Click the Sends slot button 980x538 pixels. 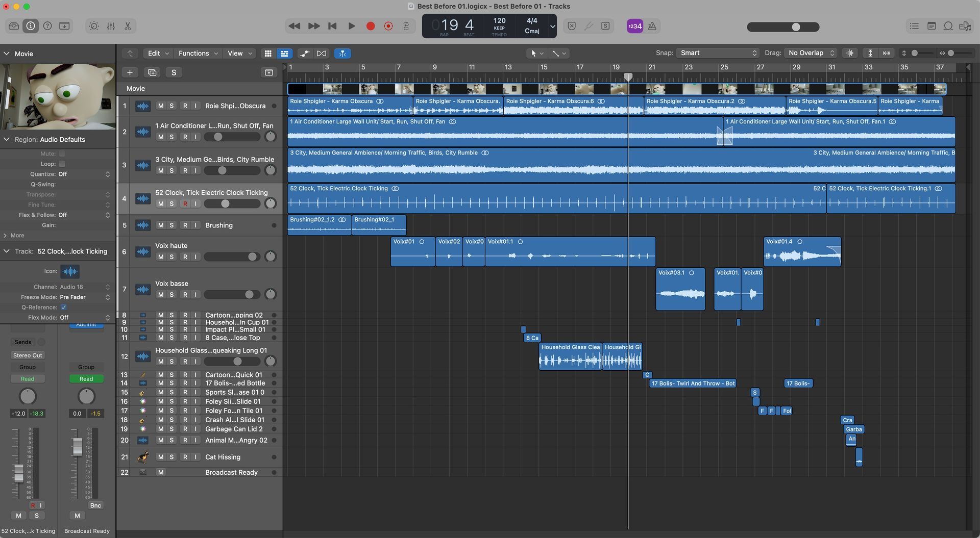tap(23, 342)
